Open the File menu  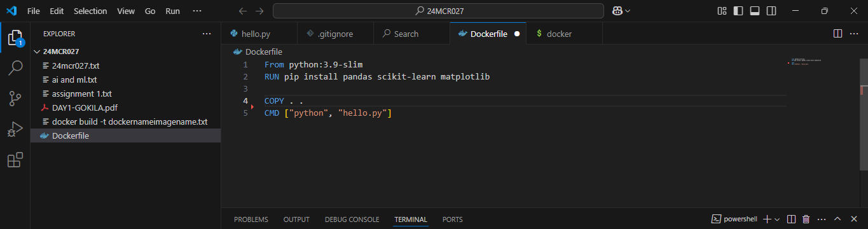pos(34,11)
